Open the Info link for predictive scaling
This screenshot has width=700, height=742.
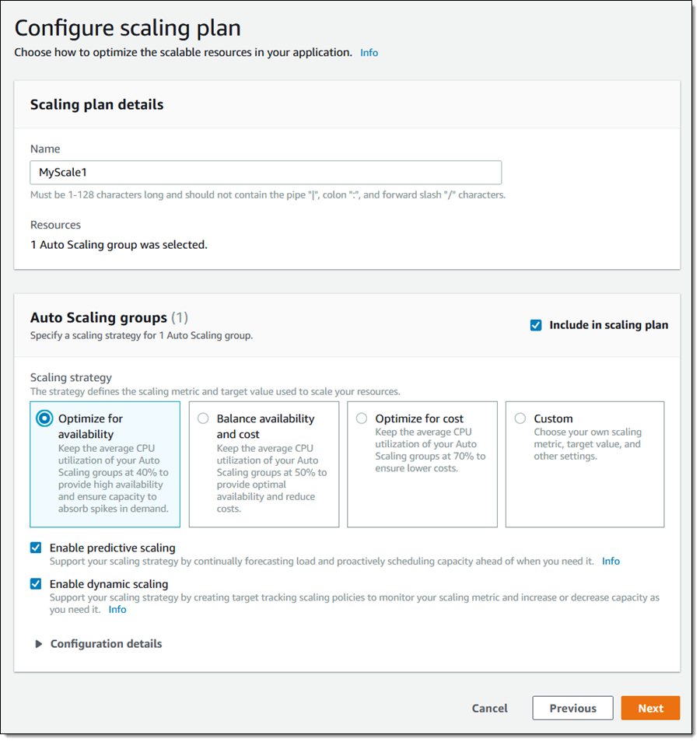pyautogui.click(x=611, y=561)
